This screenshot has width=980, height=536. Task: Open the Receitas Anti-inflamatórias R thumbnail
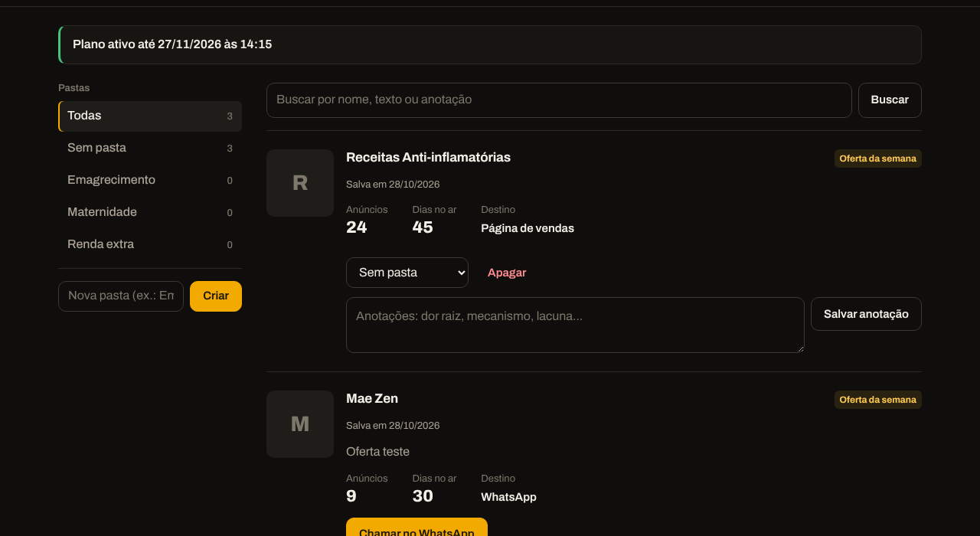pyautogui.click(x=300, y=183)
